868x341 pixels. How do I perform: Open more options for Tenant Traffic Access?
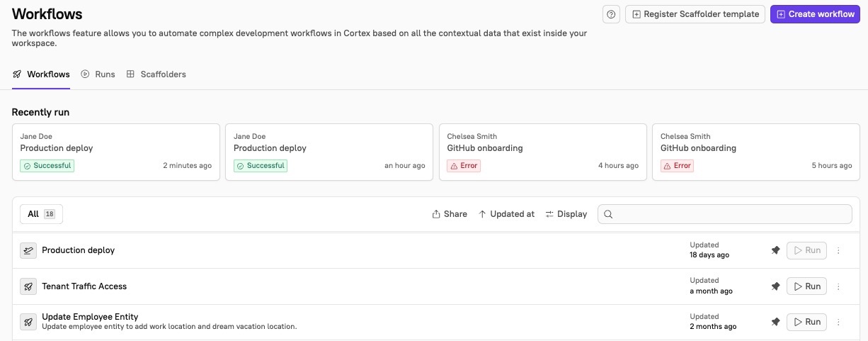click(x=839, y=286)
